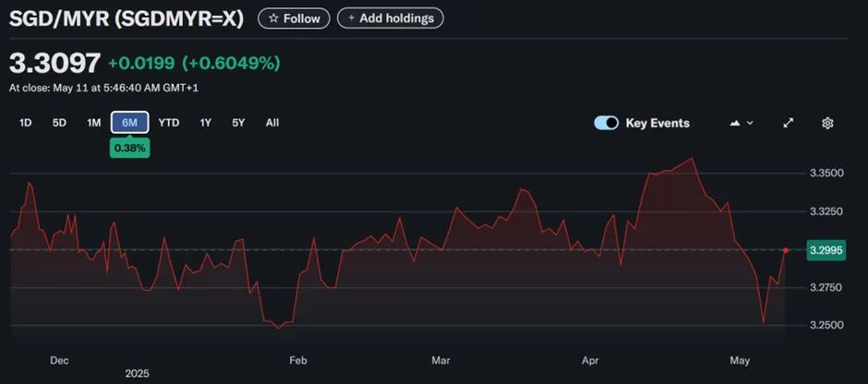
Task: Click the 3.2500 axis label
Action: click(x=826, y=325)
